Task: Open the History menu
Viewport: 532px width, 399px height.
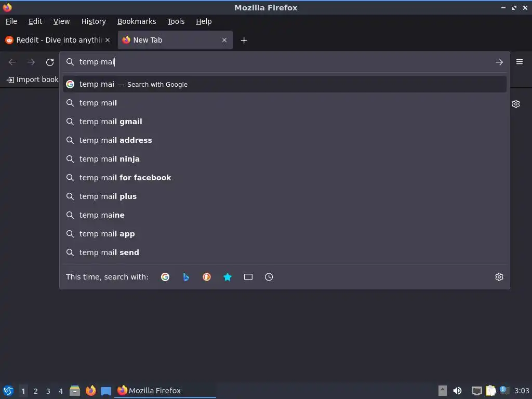Action: pyautogui.click(x=94, y=21)
